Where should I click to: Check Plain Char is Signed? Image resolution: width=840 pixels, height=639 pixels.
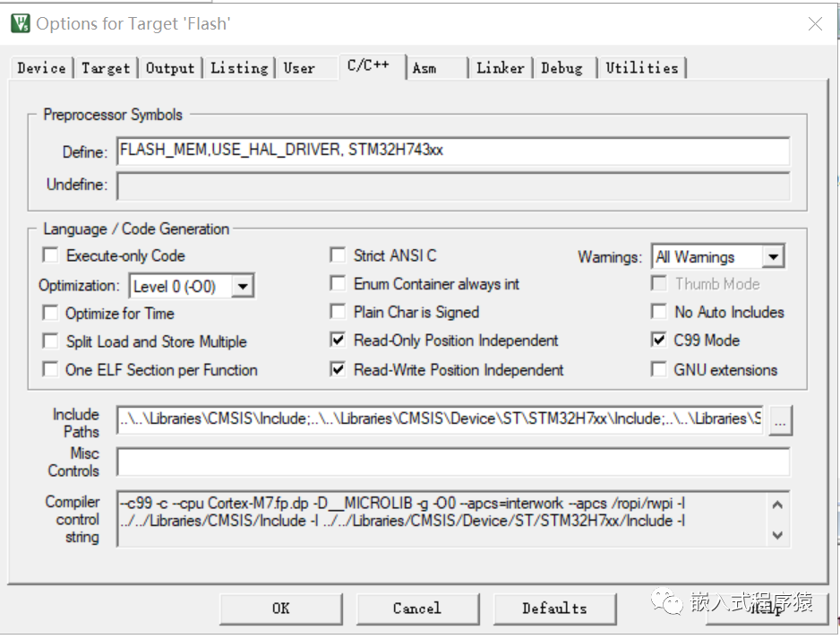point(338,312)
